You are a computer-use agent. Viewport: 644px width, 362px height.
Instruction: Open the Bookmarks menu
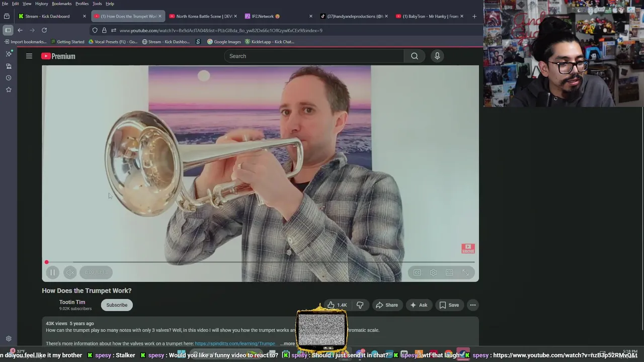62,4
